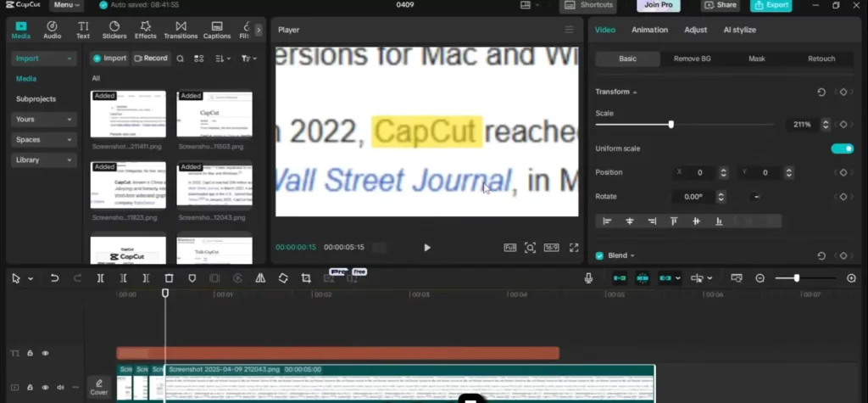Screen dimensions: 868x403
Task: Toggle the main track magnet
Action: click(620, 278)
